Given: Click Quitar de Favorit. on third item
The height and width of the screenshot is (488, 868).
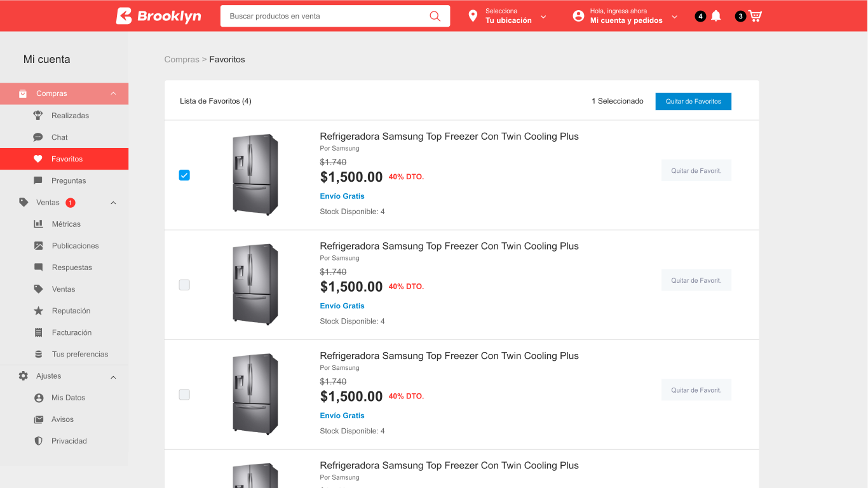Looking at the screenshot, I should 696,390.
